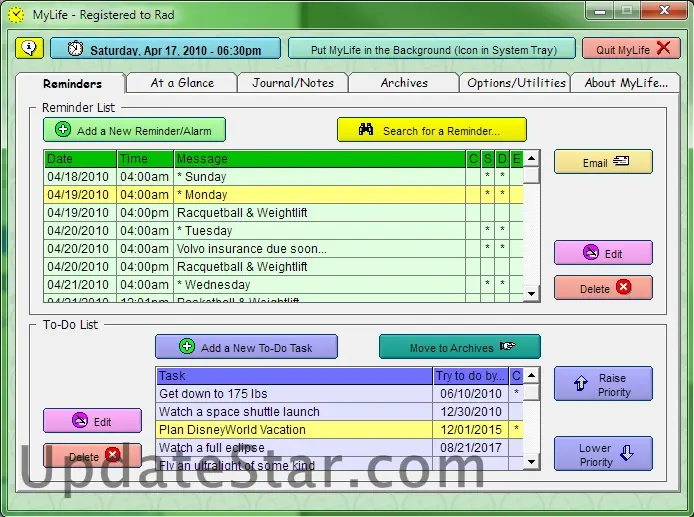Email the selected reminder

[x=603, y=162]
